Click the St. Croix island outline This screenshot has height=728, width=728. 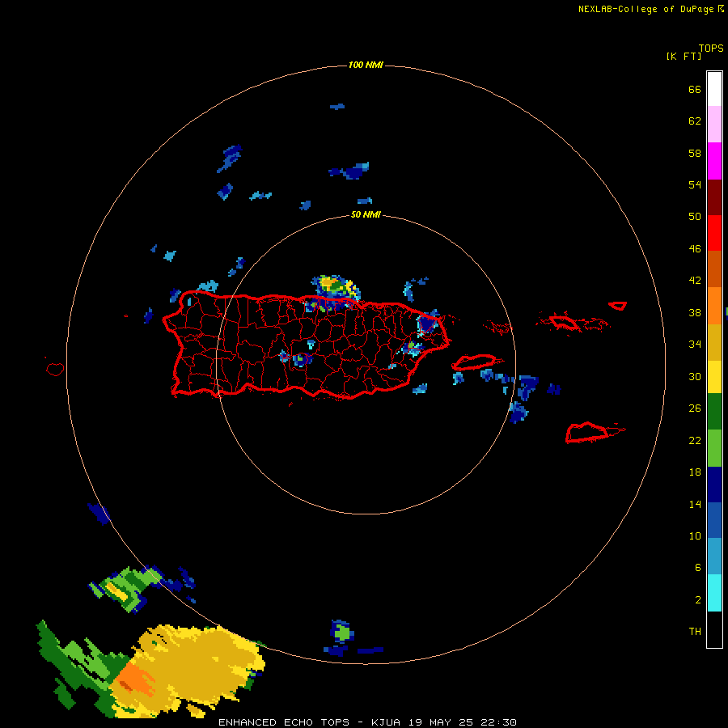point(589,432)
